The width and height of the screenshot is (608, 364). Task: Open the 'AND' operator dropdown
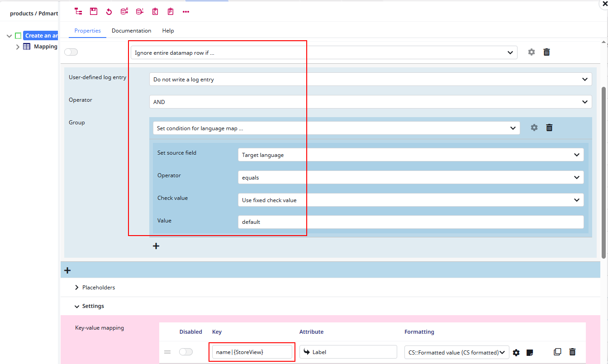[x=370, y=102]
